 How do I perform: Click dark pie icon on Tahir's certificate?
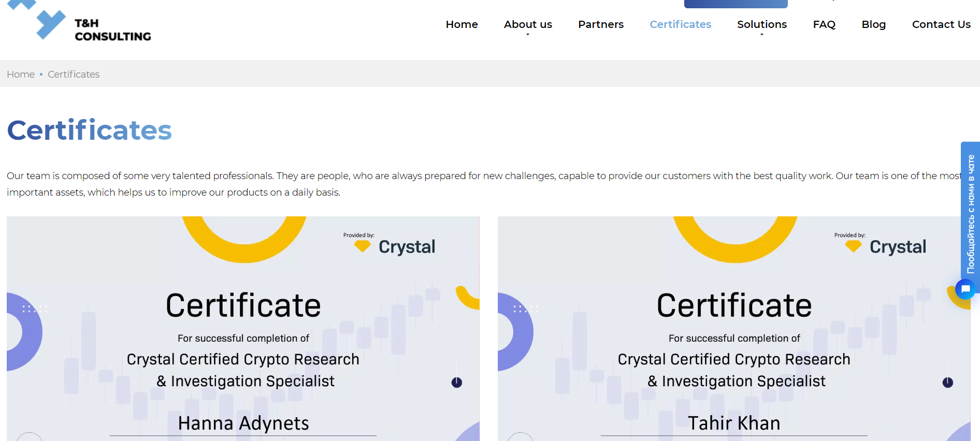947,383
